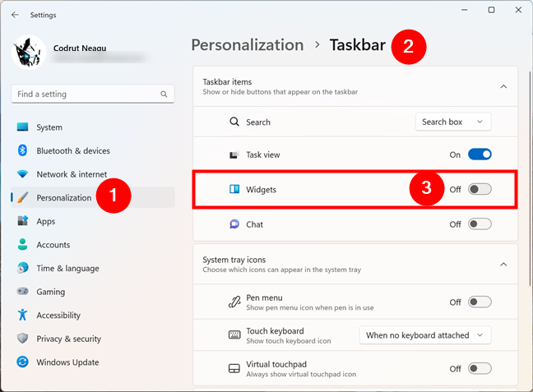Click Personalization breadcrumb link

(248, 45)
